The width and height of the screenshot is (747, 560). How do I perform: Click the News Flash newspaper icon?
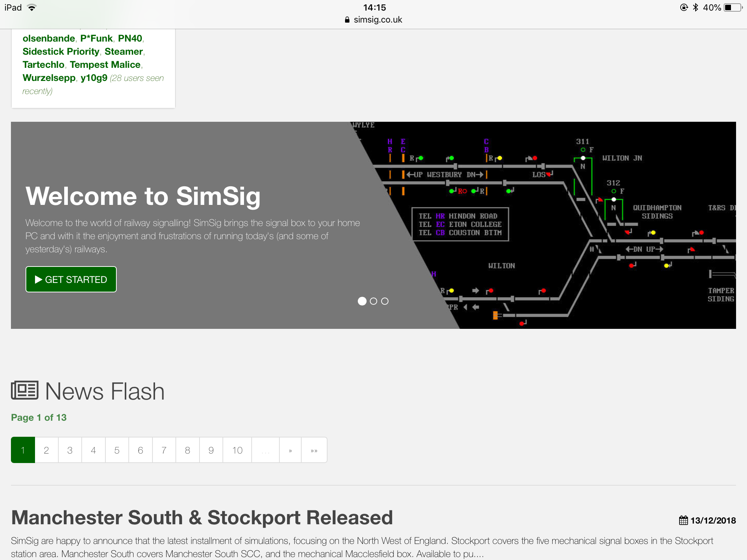pyautogui.click(x=25, y=390)
